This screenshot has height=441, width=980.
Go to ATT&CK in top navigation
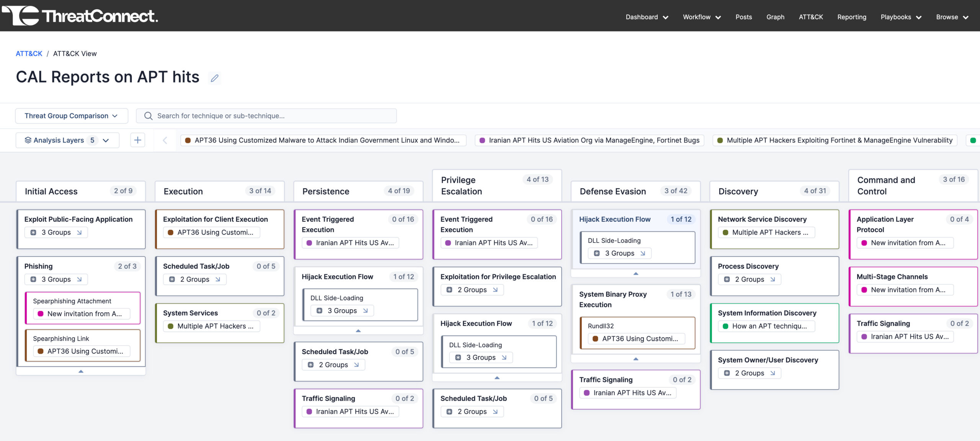click(x=811, y=17)
